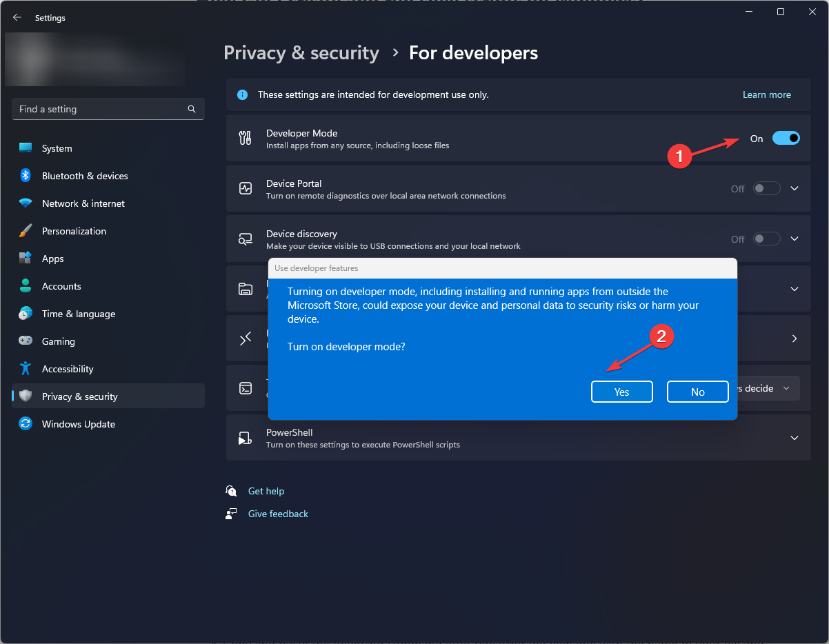The width and height of the screenshot is (829, 644).
Task: Enable the Device Portal switch
Action: [766, 188]
